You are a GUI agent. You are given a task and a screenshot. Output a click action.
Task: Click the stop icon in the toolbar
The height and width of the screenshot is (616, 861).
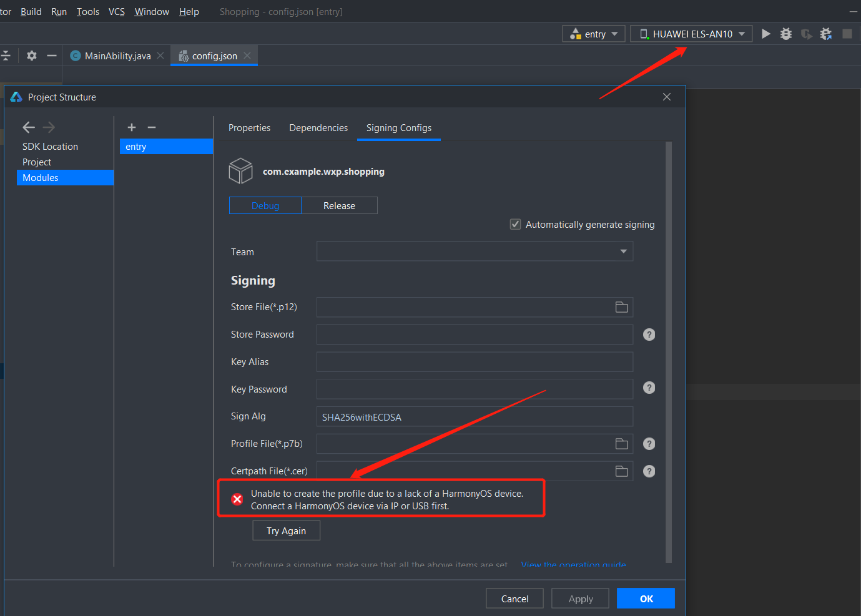(847, 34)
